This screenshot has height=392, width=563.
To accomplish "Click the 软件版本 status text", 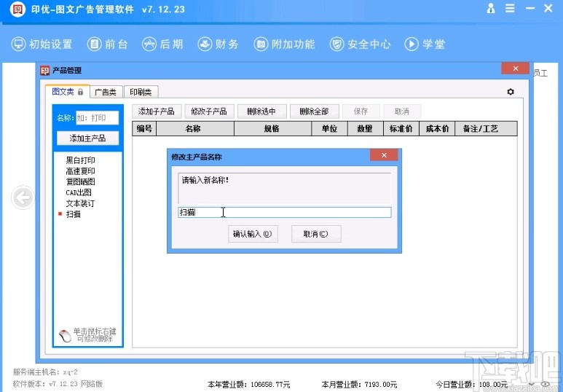I will tap(58, 384).
